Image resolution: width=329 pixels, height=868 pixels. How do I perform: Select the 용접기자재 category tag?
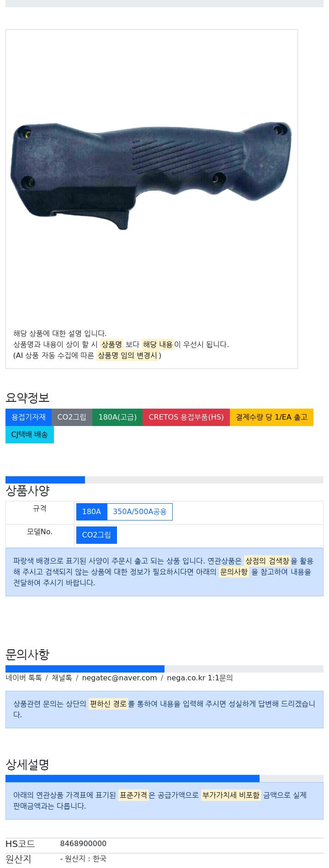click(x=28, y=417)
